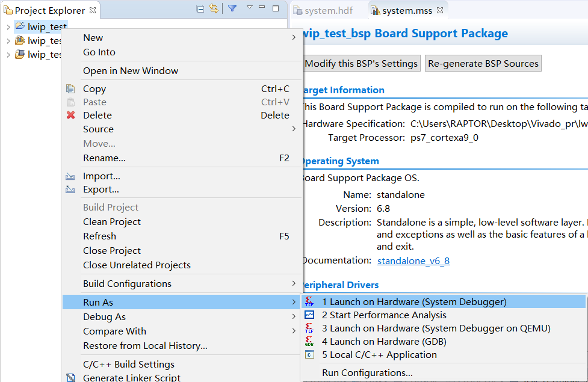Select Local C/C++ Application
Image resolution: width=588 pixels, height=382 pixels.
(444, 355)
